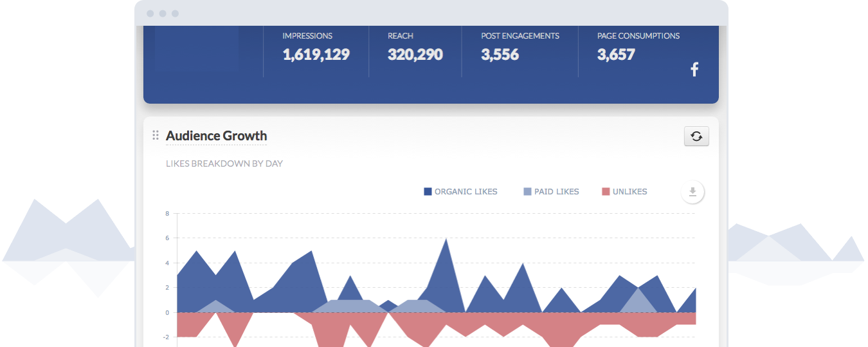The height and width of the screenshot is (347, 868).
Task: Select the Impressions value 1,619,129
Action: 316,55
